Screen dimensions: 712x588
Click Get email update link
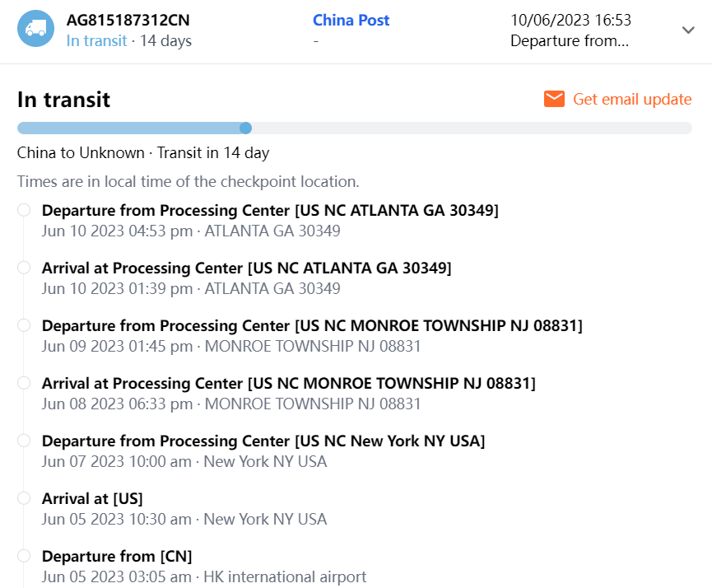tap(632, 100)
